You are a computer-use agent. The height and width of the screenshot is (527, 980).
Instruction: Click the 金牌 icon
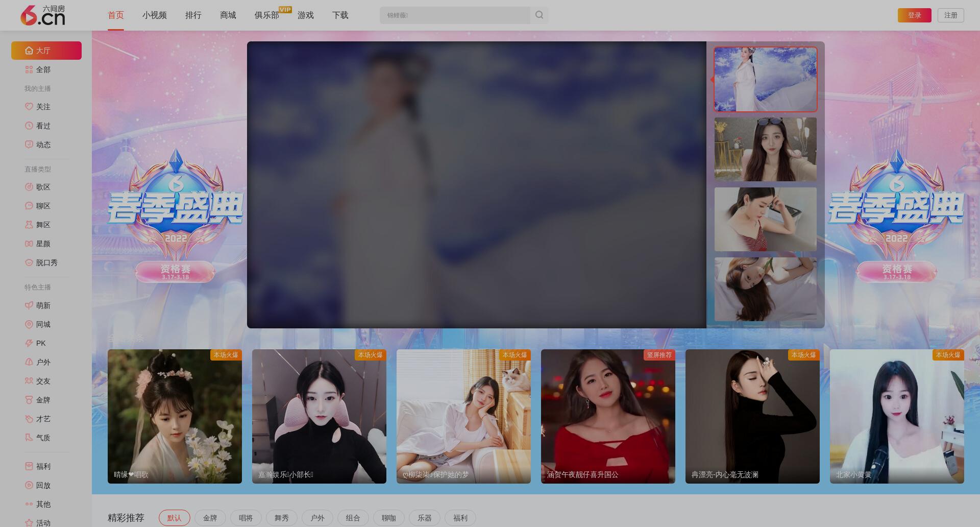(29, 400)
